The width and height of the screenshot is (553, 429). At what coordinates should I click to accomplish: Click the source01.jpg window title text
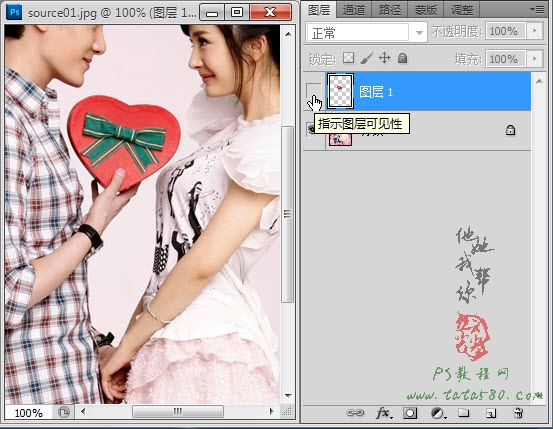click(112, 13)
